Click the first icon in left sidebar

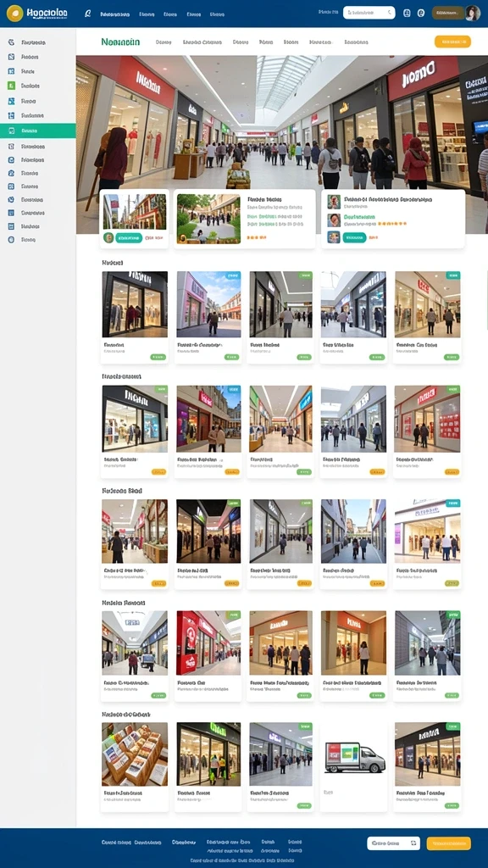11,42
